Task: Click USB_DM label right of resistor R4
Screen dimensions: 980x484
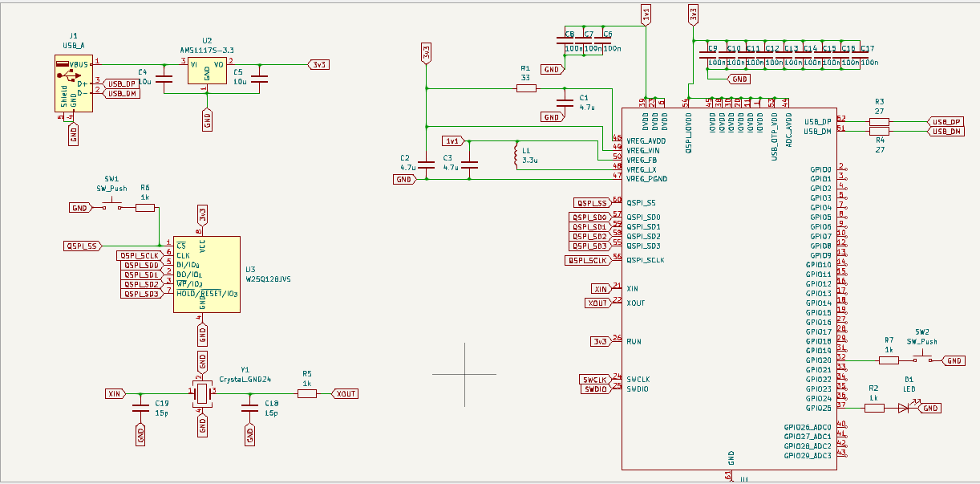Action: coord(945,131)
